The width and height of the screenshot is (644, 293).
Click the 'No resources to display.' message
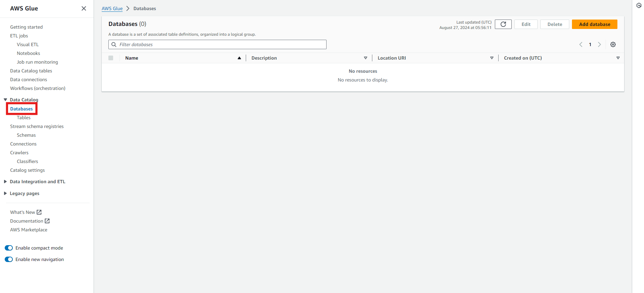coord(363,80)
